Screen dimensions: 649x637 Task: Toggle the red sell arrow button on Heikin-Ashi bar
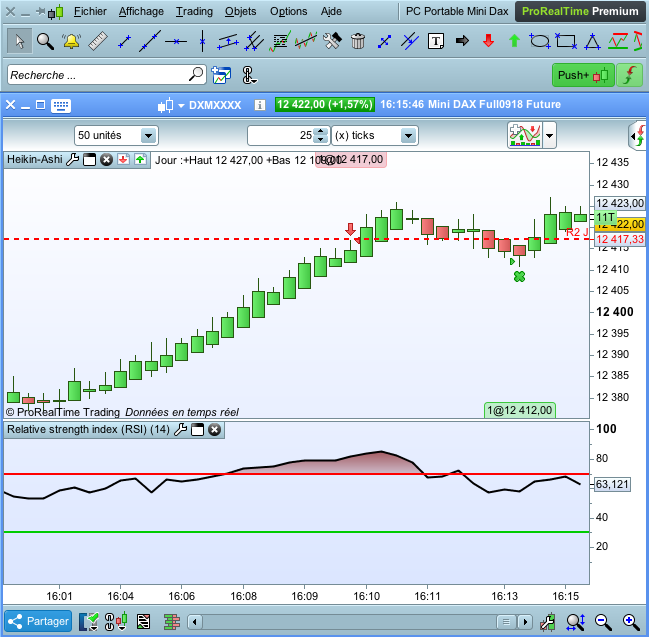123,159
